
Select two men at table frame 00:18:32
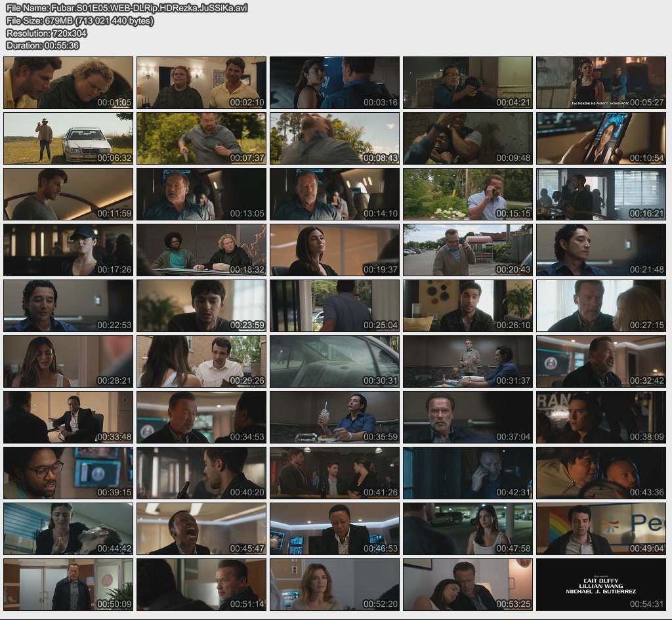(201, 250)
